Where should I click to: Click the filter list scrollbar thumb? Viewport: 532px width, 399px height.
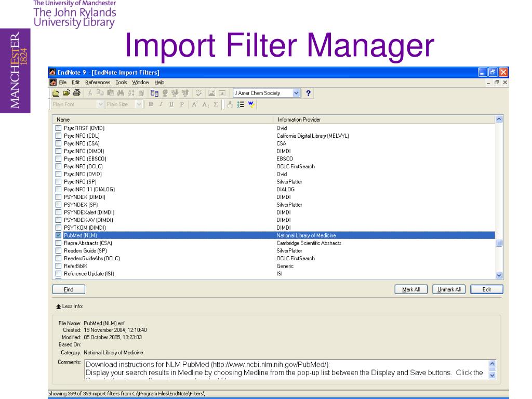[499, 243]
